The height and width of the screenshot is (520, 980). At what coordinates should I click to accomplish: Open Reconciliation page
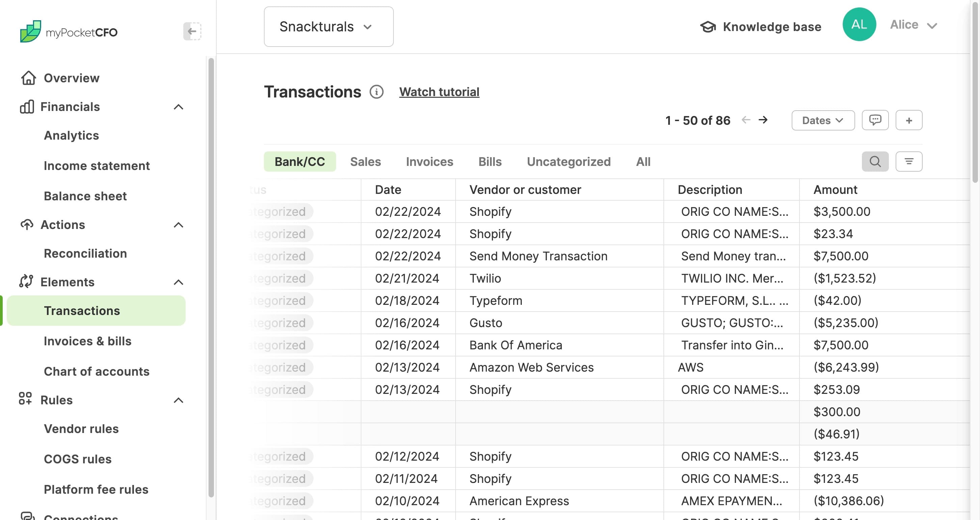tap(85, 254)
